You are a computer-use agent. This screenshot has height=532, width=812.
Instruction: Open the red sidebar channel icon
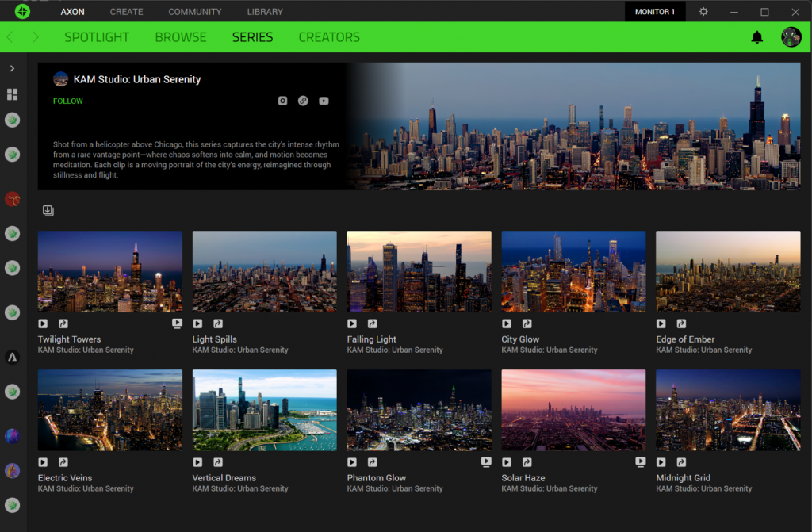13,199
